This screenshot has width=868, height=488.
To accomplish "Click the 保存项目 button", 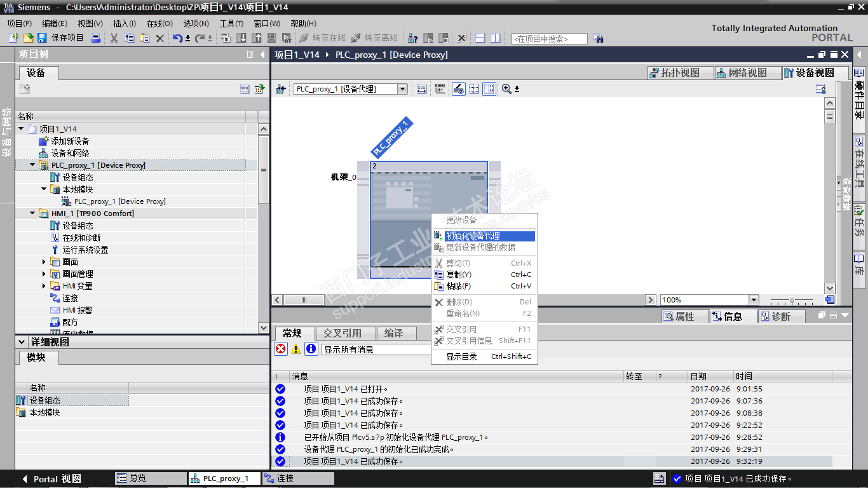I will click(60, 38).
